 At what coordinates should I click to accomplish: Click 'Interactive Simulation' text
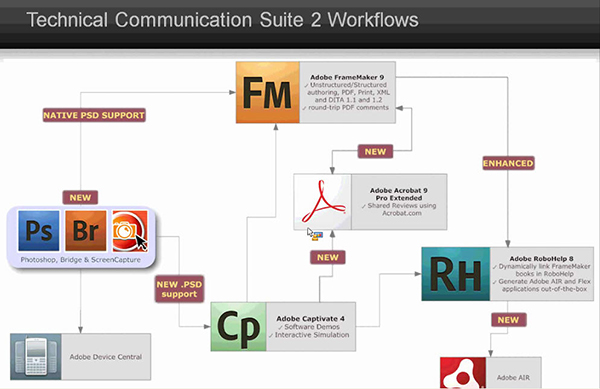point(312,335)
